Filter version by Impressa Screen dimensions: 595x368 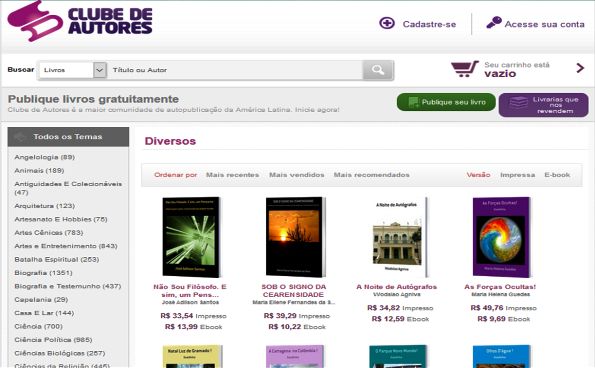[518, 175]
